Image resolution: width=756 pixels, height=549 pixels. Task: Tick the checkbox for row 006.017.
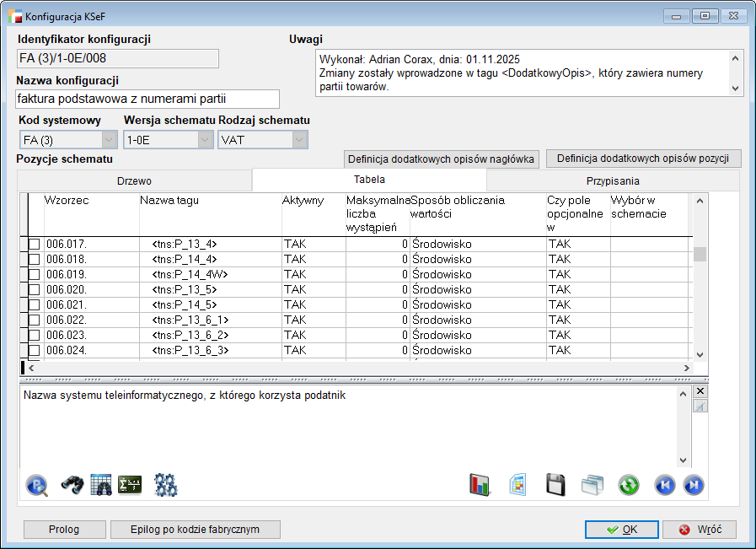pyautogui.click(x=35, y=245)
